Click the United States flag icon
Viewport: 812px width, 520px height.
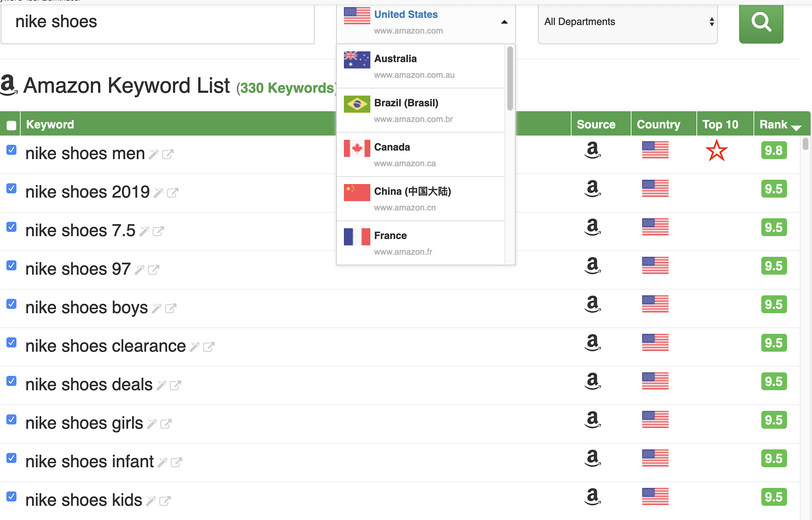356,15
